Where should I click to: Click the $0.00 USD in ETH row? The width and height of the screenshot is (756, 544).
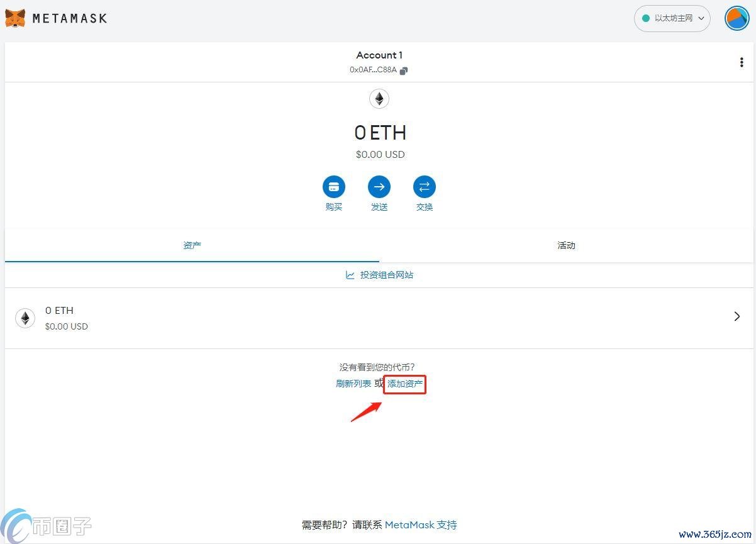(x=67, y=326)
